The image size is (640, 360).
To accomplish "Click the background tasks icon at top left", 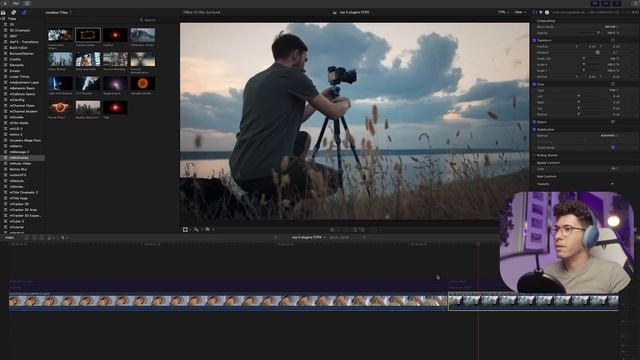I will [x=27, y=3].
